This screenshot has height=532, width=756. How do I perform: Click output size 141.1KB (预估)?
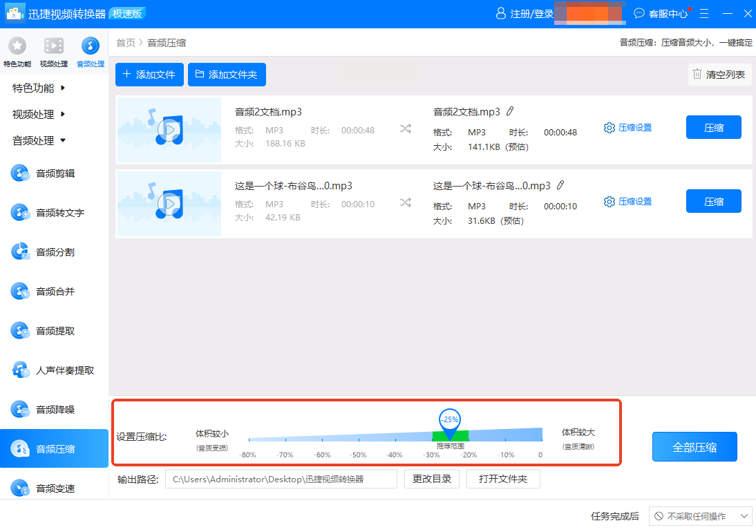tap(498, 147)
